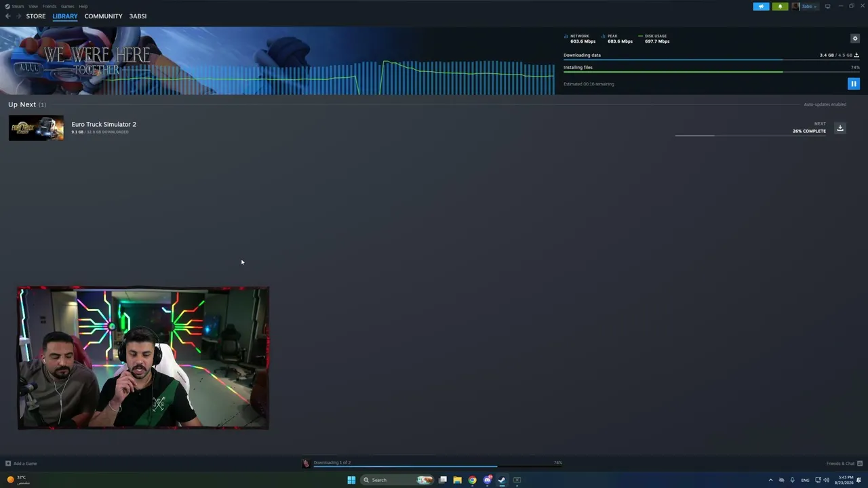Viewport: 868px width, 488px height.
Task: Open the View menu
Action: (x=33, y=6)
